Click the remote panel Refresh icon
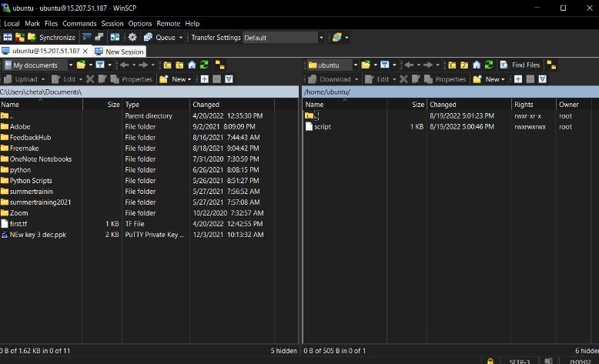Image resolution: width=599 pixels, height=364 pixels. point(489,65)
